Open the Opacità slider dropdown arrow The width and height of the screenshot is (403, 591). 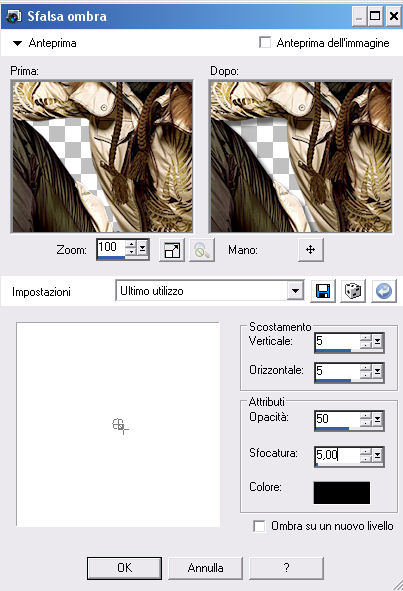point(377,419)
